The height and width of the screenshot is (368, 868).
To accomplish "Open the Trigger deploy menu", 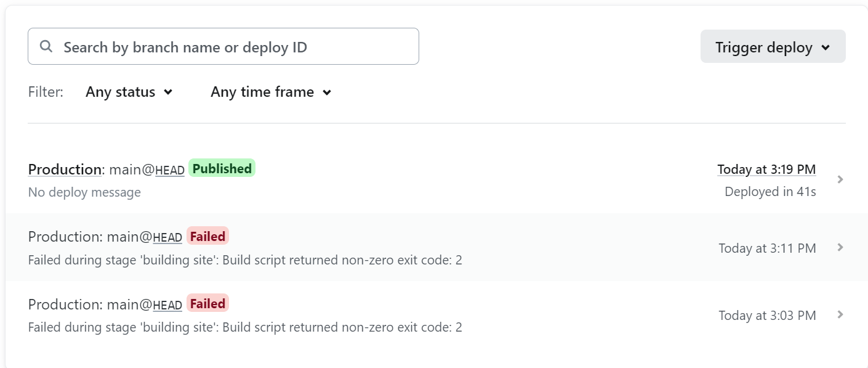I will coord(773,46).
